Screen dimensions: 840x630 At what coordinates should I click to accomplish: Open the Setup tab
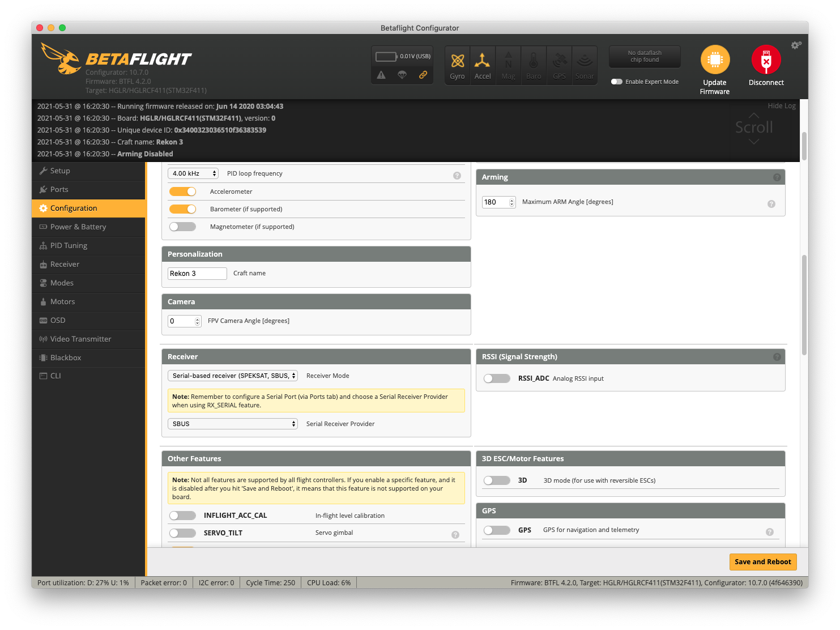tap(89, 171)
